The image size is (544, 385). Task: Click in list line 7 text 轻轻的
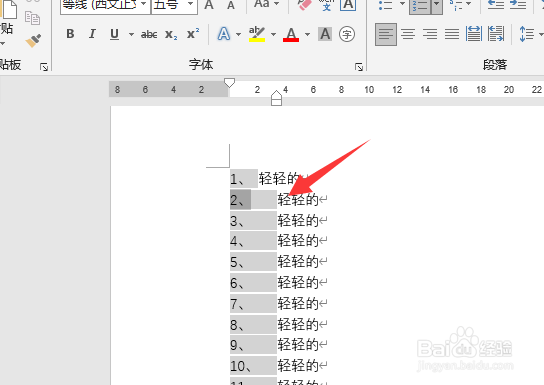(298, 303)
